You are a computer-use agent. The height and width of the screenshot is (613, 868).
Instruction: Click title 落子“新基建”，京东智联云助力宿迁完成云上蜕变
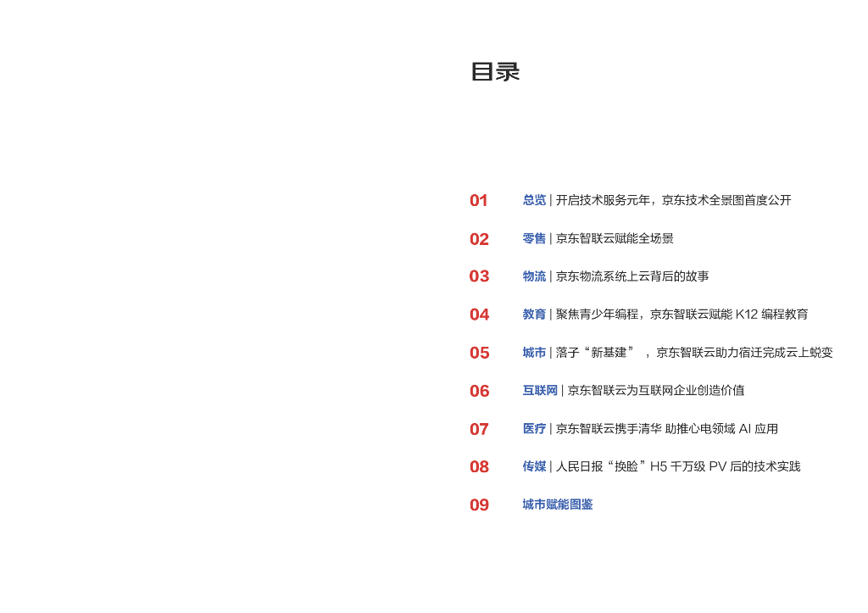(x=694, y=352)
